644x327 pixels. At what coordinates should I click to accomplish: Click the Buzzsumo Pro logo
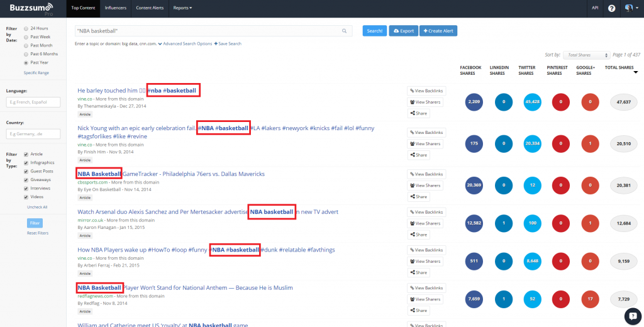pyautogui.click(x=31, y=8)
